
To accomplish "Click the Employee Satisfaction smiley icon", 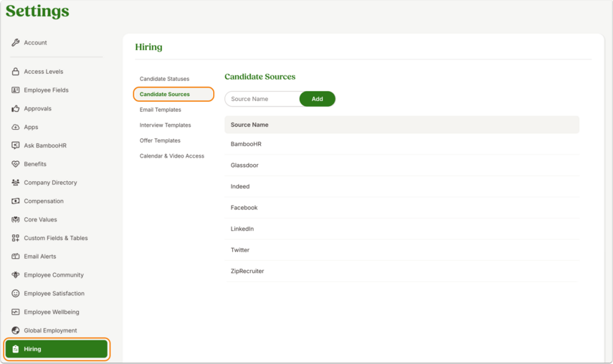I will click(15, 293).
